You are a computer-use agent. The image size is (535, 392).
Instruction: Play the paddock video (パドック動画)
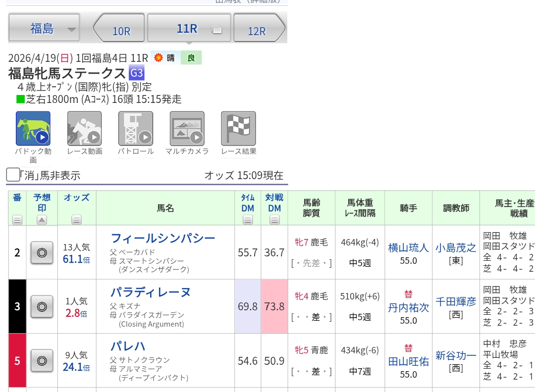tap(33, 129)
